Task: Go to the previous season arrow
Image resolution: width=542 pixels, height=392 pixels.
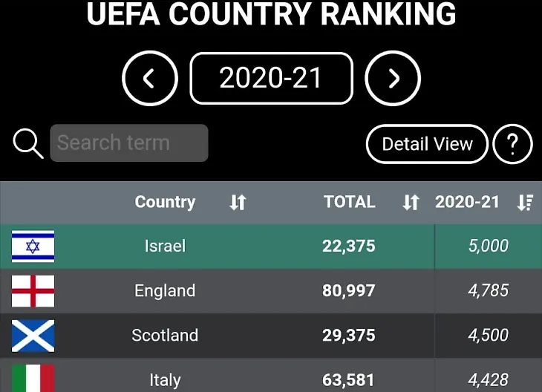Action: (x=150, y=79)
